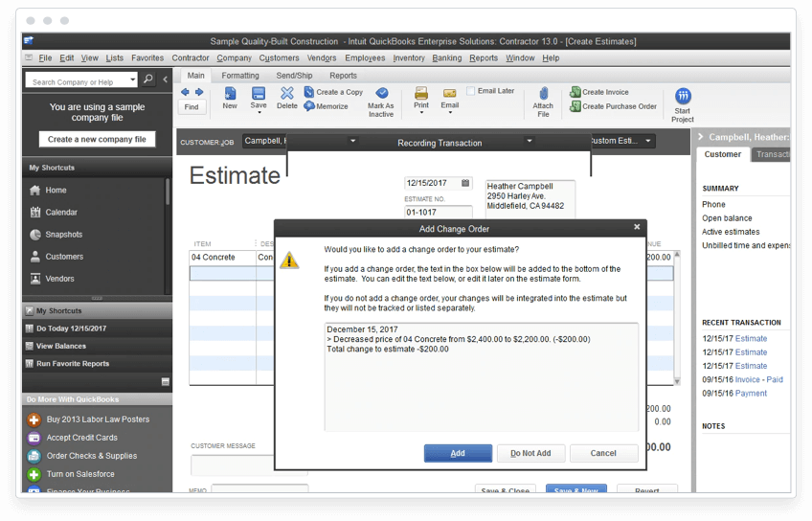Click Accept Credit Cards
Viewport: 812px width, 521px height.
tap(81, 438)
